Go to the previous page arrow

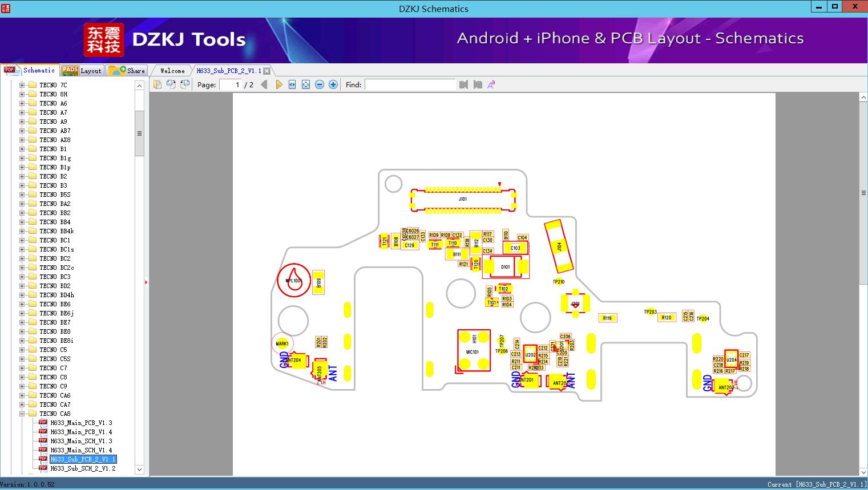[x=264, y=84]
